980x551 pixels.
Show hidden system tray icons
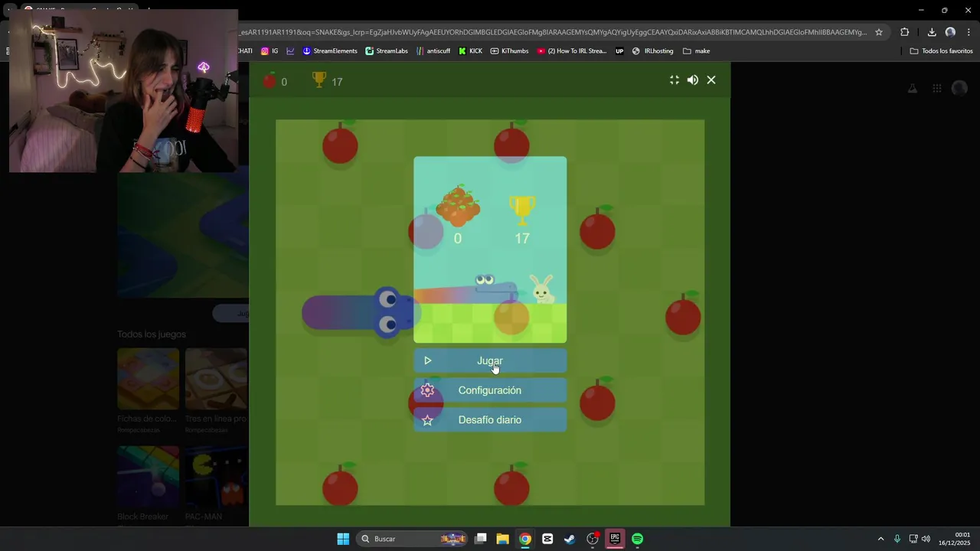[x=880, y=539]
